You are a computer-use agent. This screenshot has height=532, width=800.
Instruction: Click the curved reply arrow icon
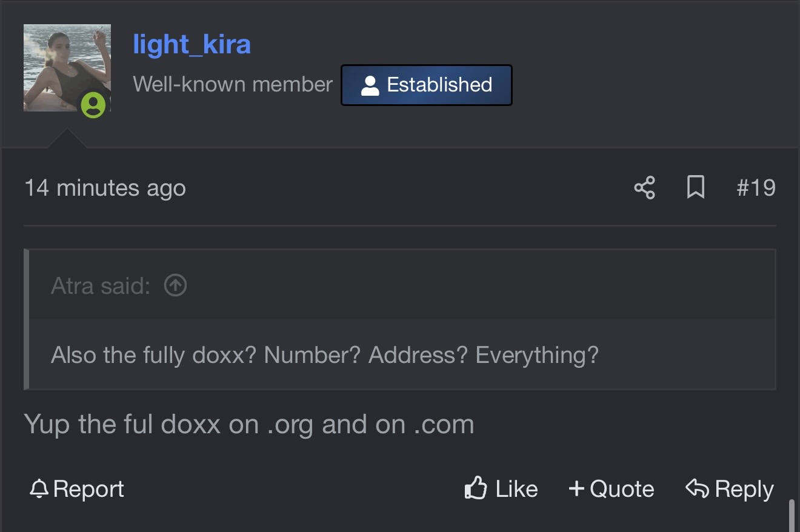coord(697,488)
